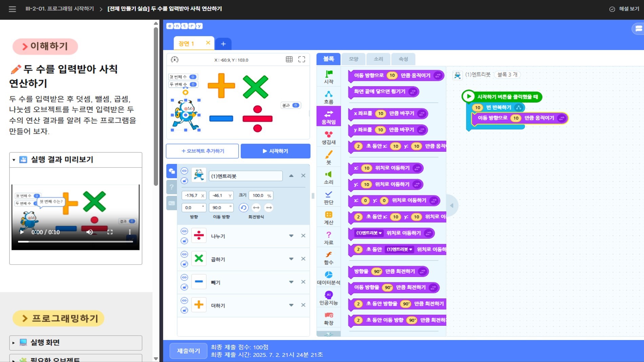Select the 흐름 block category
The height and width of the screenshot is (362, 644).
coord(328,97)
